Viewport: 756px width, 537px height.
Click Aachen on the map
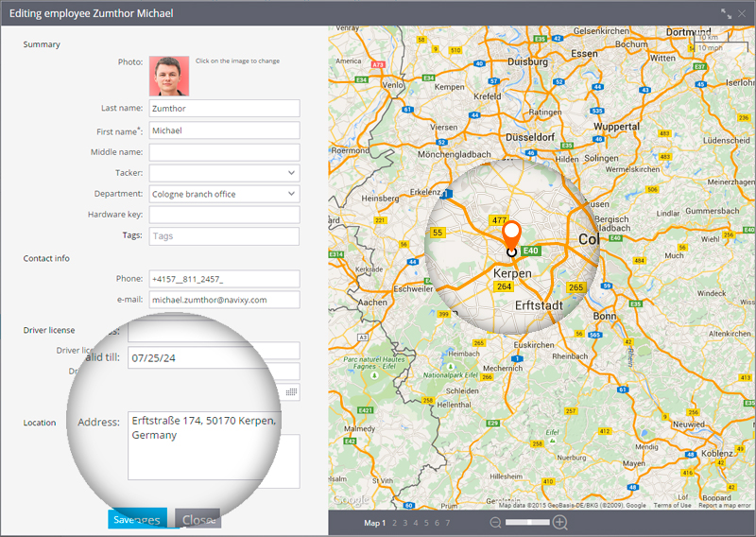coord(372,302)
